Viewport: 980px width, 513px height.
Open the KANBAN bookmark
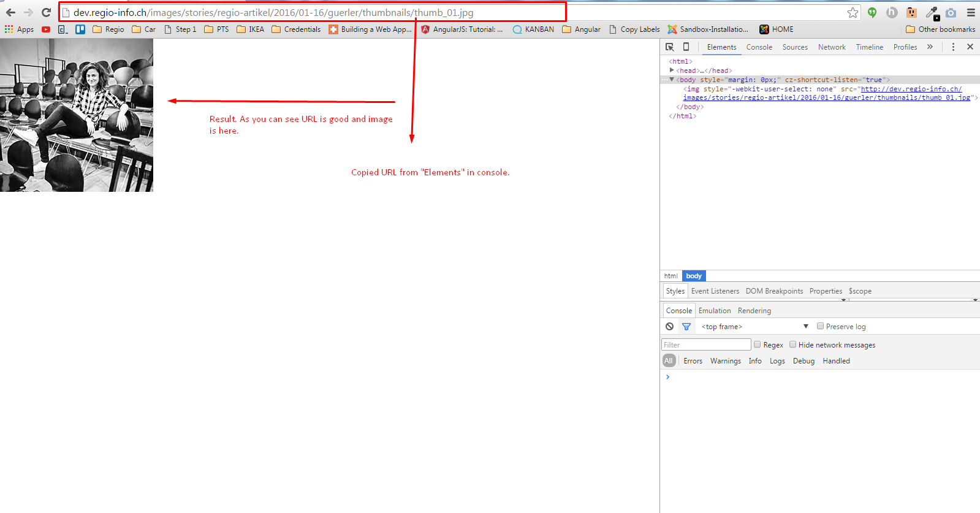(533, 29)
